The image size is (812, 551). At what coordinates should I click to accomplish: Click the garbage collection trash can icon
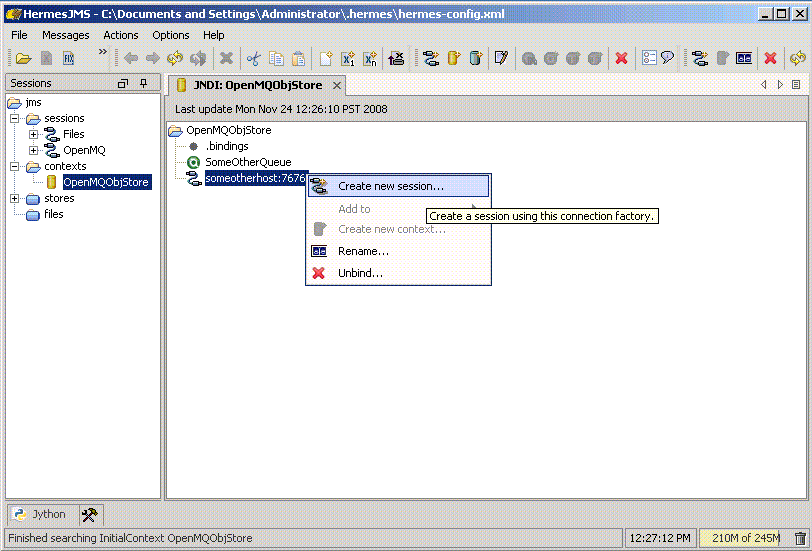(800, 539)
